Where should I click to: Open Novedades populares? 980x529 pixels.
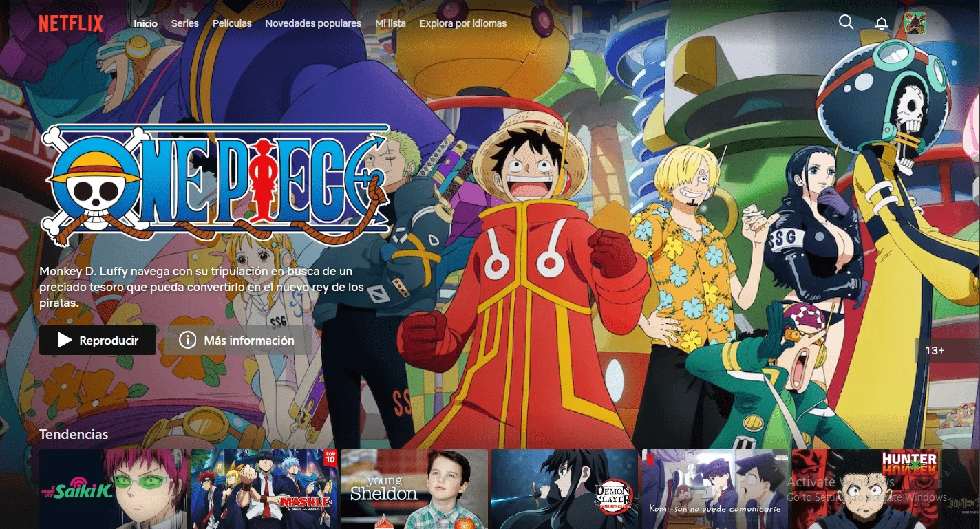coord(313,23)
